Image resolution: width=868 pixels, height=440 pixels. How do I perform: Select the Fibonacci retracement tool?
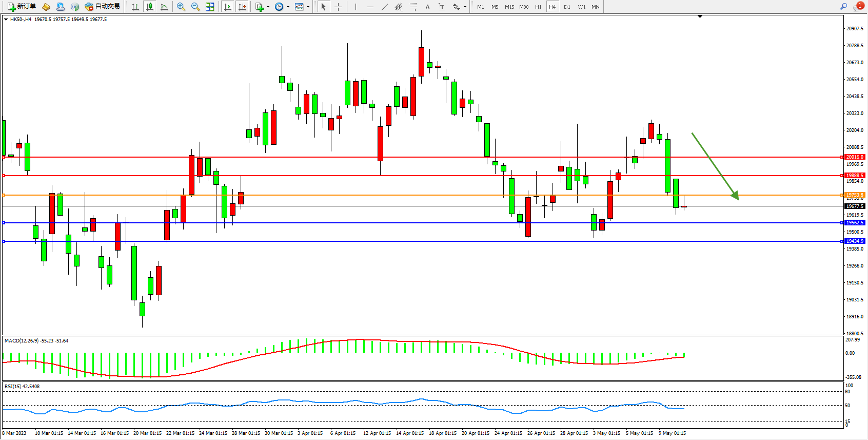(413, 7)
